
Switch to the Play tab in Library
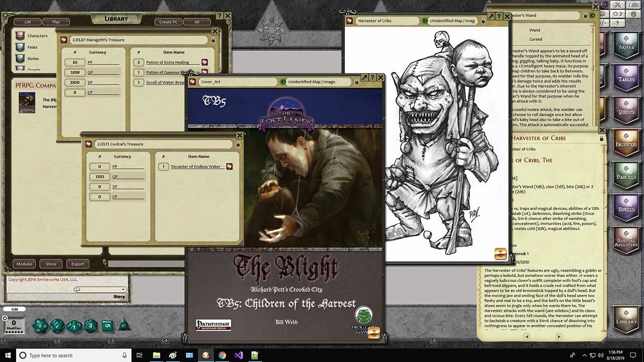(x=56, y=22)
